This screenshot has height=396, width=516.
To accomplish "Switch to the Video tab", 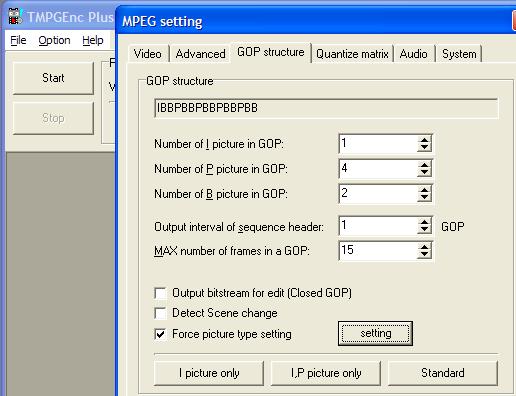I will tap(148, 54).
